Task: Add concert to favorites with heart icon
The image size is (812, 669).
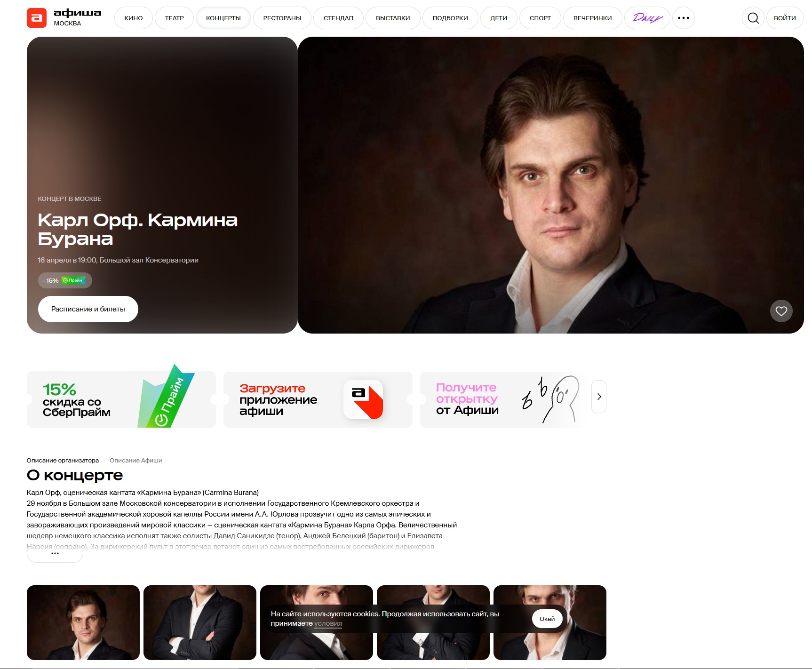Action: pyautogui.click(x=781, y=311)
